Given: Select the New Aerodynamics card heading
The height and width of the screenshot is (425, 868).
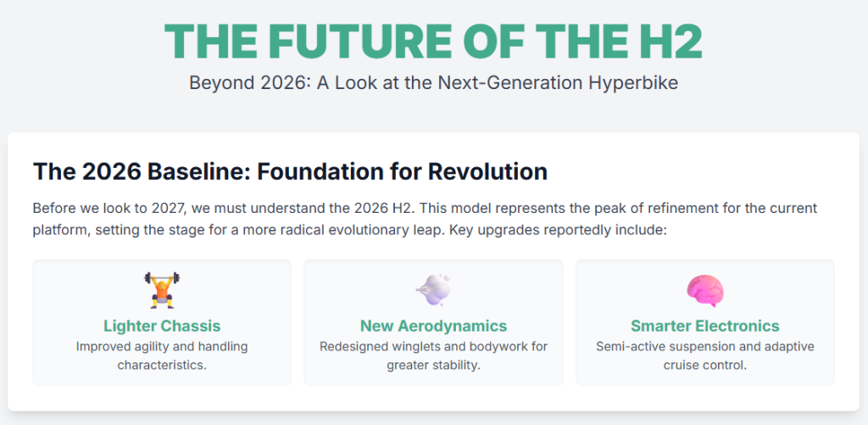Looking at the screenshot, I should [433, 326].
